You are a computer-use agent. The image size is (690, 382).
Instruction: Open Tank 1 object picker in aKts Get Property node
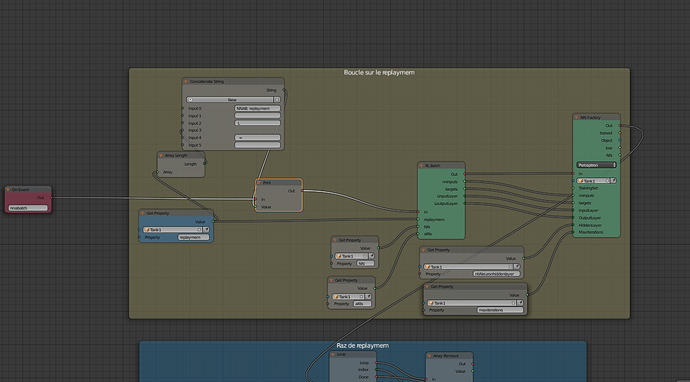coord(348,297)
